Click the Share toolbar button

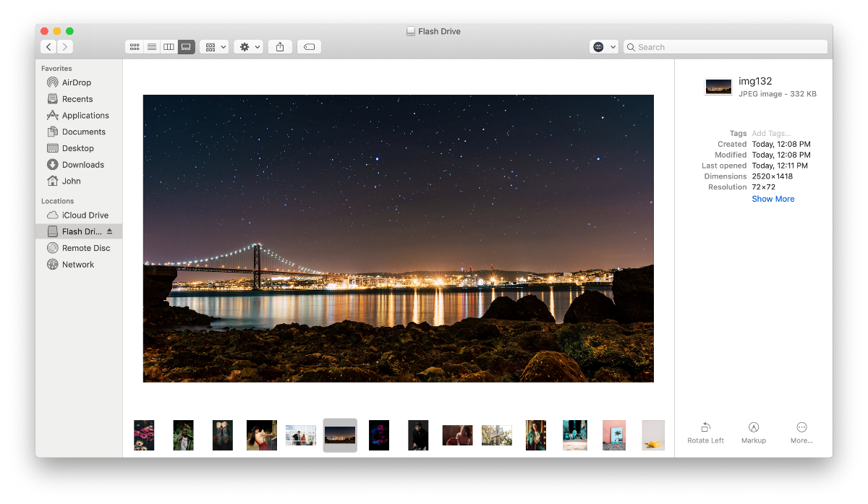[280, 47]
